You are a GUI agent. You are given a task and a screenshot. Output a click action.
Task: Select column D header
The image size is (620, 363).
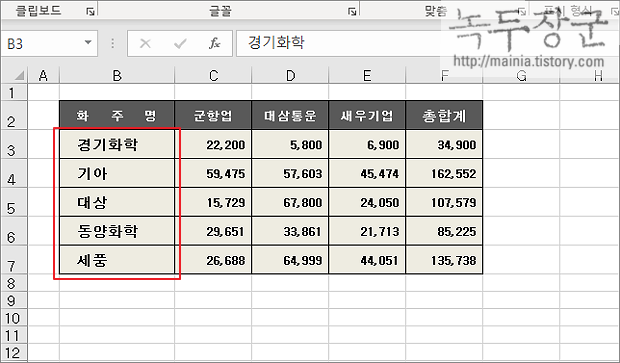click(290, 76)
